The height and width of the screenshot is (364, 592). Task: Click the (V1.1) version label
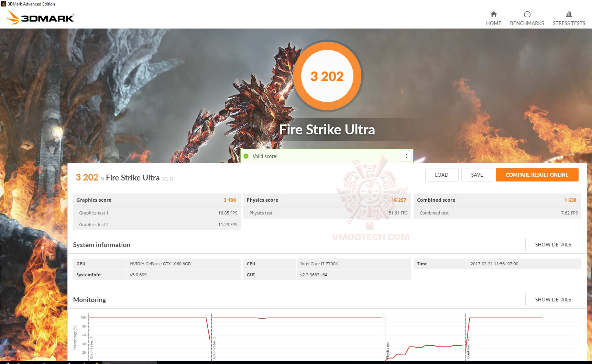pyautogui.click(x=167, y=179)
